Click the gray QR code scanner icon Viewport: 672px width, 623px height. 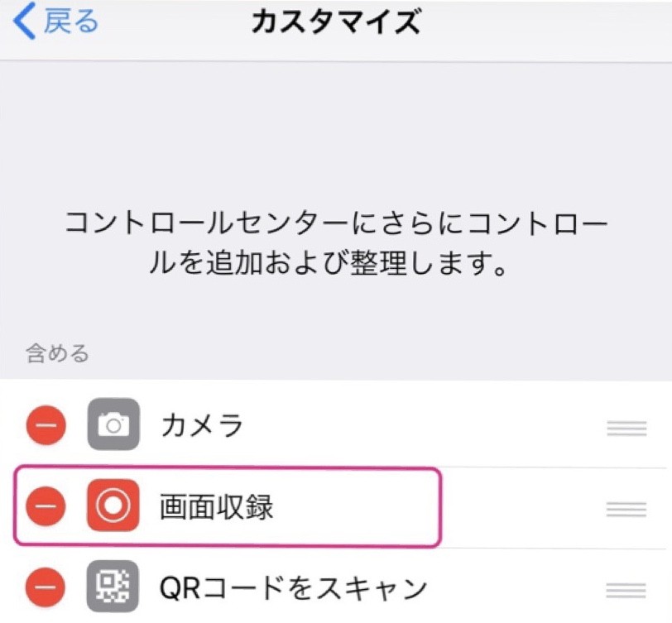click(113, 588)
